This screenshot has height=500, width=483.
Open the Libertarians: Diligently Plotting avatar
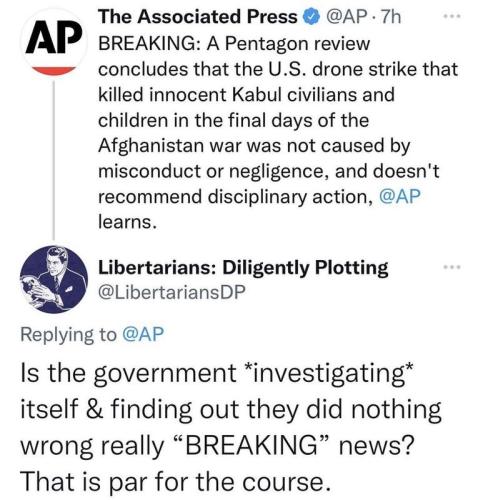[54, 279]
